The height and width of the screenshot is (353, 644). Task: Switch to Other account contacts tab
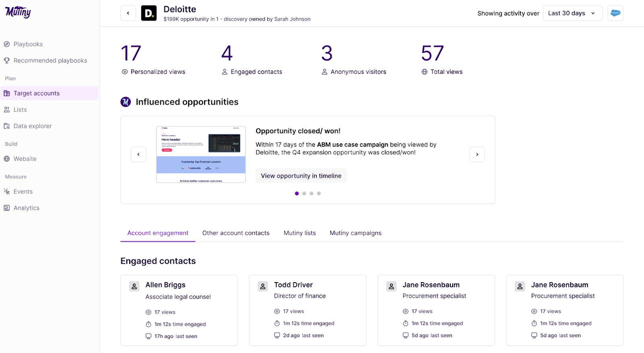click(x=236, y=233)
